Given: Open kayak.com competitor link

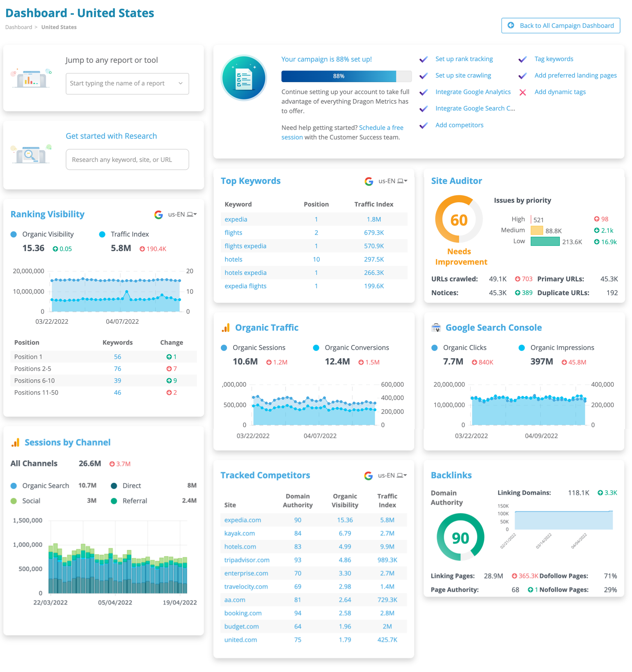Looking at the screenshot, I should [240, 533].
